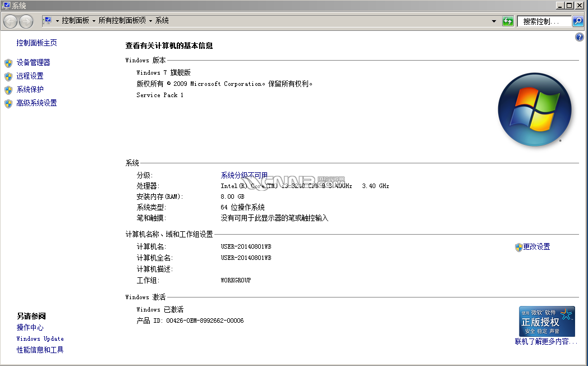Open 操作中心 link
This screenshot has width=588, height=366.
coord(30,327)
